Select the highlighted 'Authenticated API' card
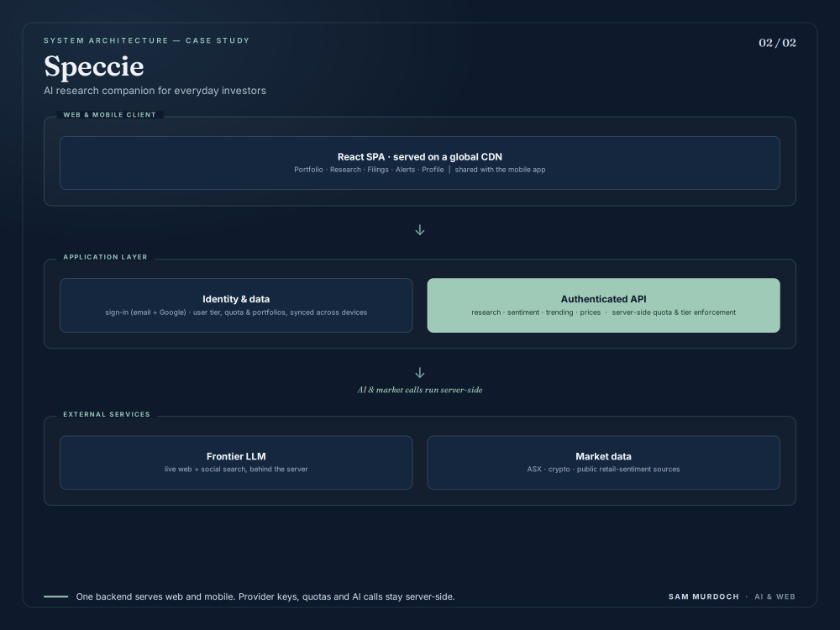The height and width of the screenshot is (630, 840). [x=604, y=306]
